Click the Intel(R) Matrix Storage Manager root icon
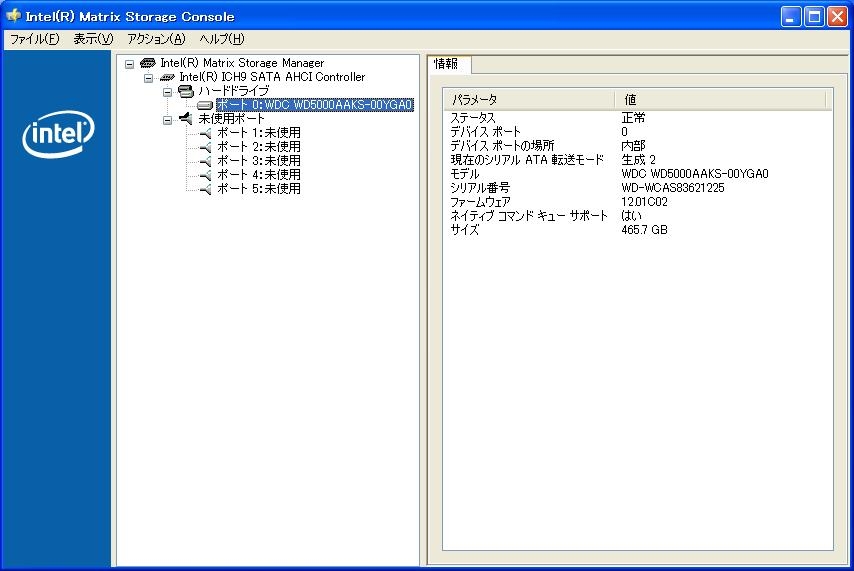The image size is (854, 571). pyautogui.click(x=148, y=63)
